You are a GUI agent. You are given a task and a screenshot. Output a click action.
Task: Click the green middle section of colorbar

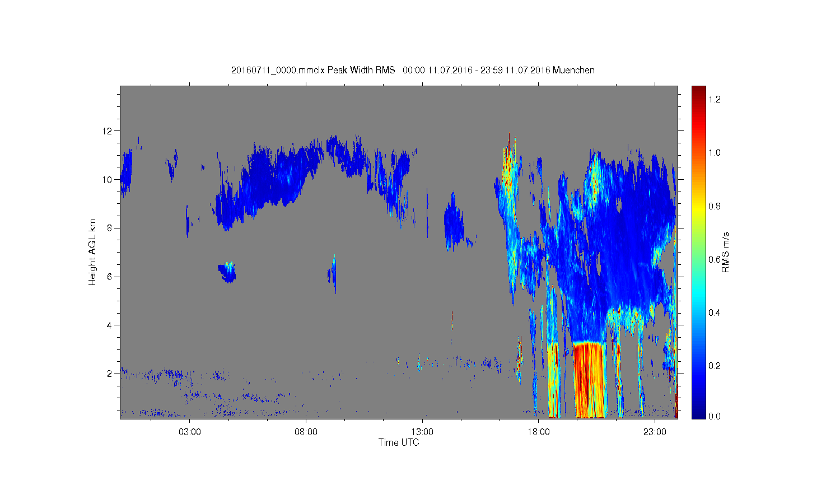coord(698,252)
